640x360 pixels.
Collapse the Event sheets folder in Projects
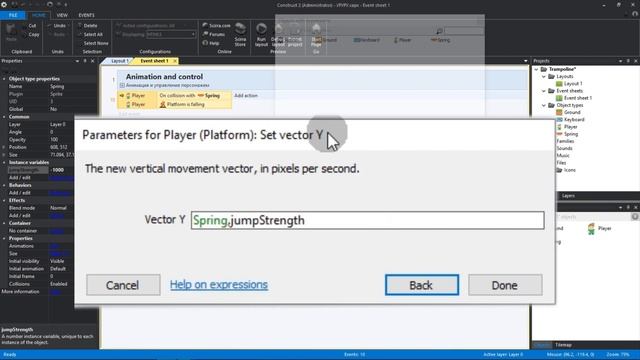544,91
